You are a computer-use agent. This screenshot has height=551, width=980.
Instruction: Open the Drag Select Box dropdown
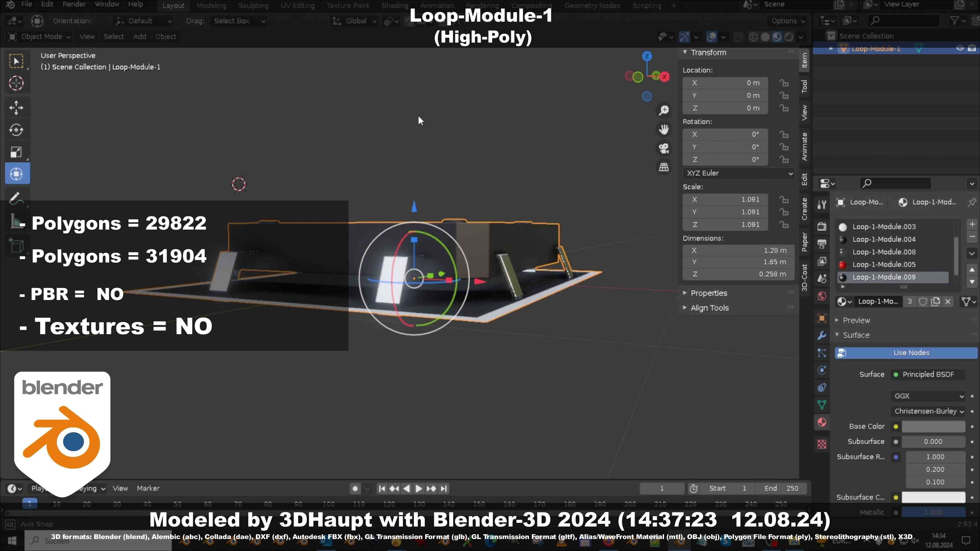(x=239, y=21)
